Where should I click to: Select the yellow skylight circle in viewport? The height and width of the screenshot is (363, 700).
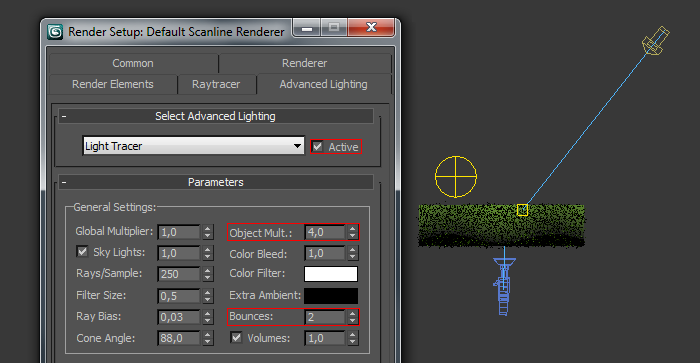click(456, 177)
